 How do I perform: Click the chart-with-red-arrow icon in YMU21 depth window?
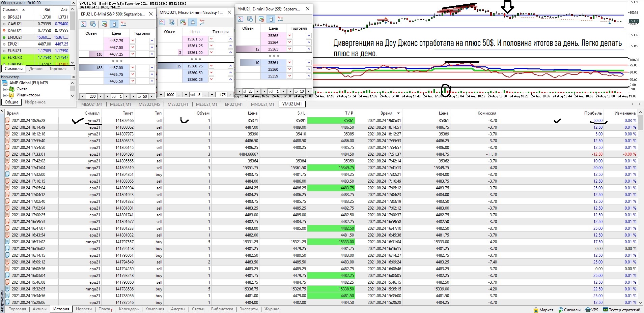tap(261, 19)
